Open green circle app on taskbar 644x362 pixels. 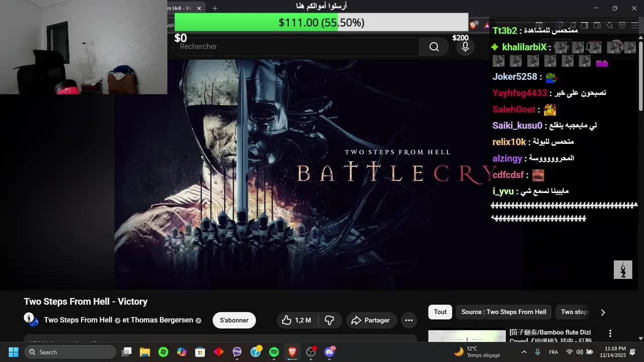(164, 352)
